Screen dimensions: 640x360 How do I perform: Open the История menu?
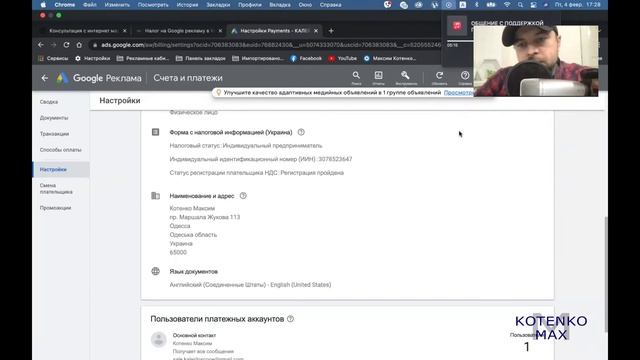point(187,5)
